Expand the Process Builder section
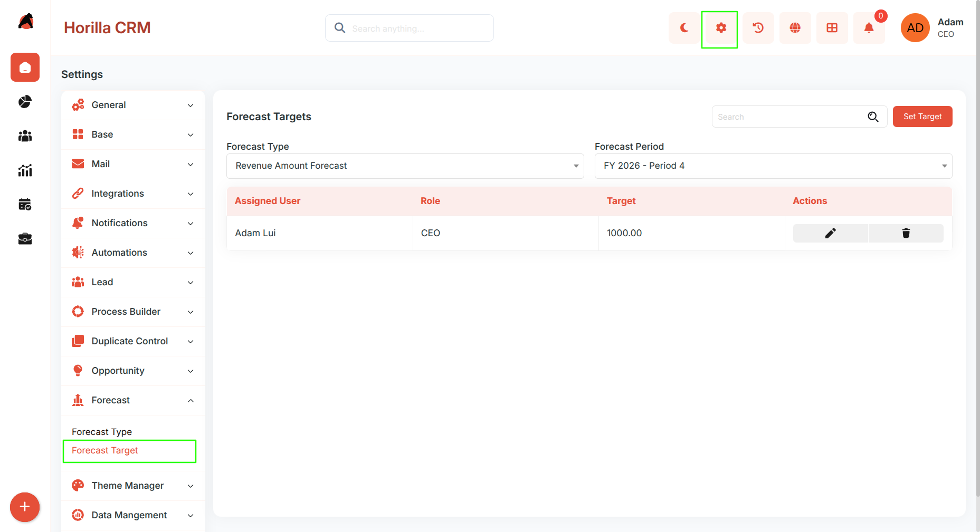Viewport: 980px width, 532px height. 133,312
